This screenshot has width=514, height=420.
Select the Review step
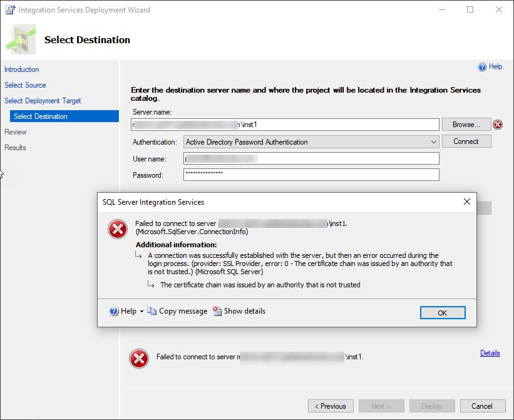click(x=16, y=132)
